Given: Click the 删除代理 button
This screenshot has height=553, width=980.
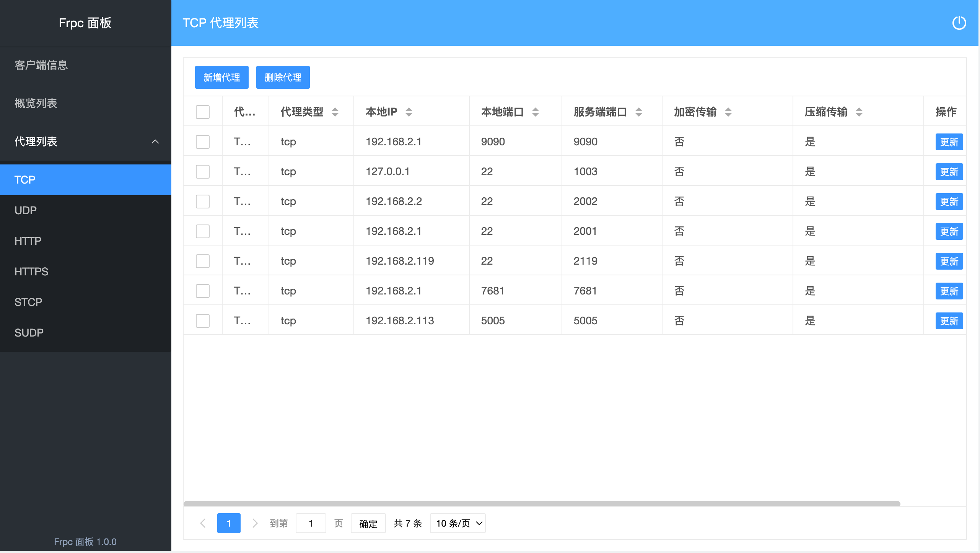Looking at the screenshot, I should (283, 77).
